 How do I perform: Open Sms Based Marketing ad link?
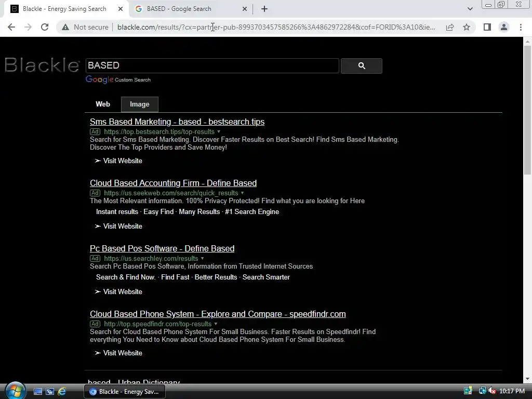pos(177,122)
